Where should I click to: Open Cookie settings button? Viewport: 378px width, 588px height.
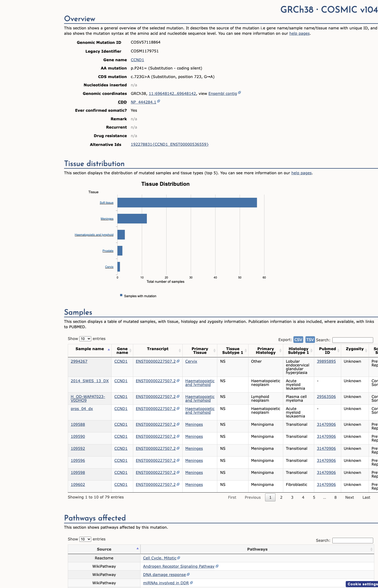[362, 584]
